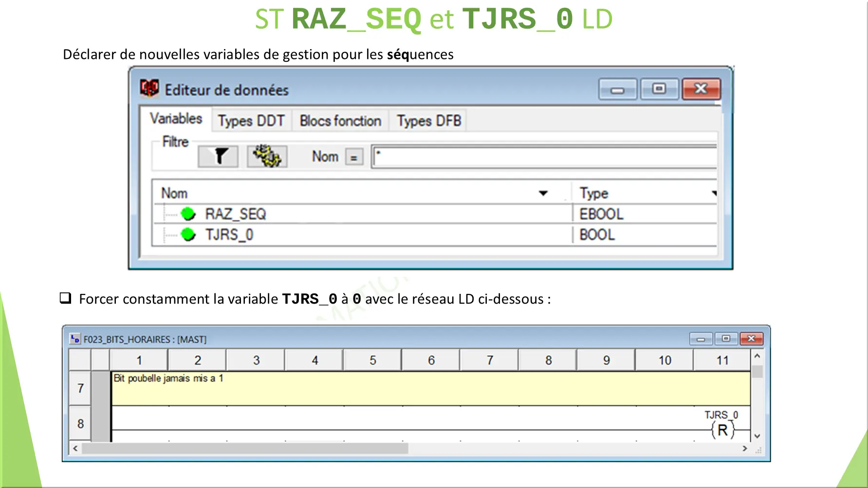The image size is (868, 488).
Task: Switch to the Types DDT tab
Action: point(251,120)
